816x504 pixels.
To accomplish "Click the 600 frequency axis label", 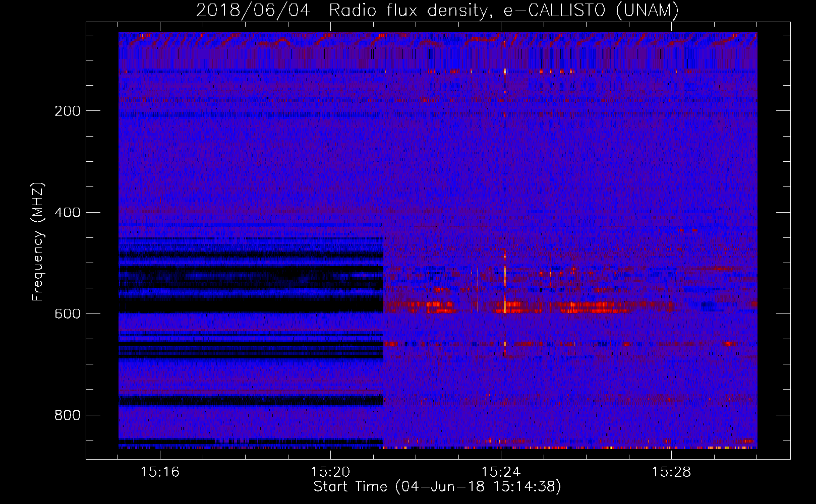I will click(68, 313).
